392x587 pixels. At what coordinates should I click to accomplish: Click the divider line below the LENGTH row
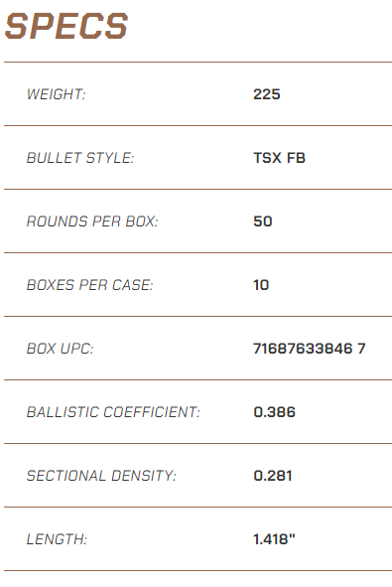coord(197,571)
